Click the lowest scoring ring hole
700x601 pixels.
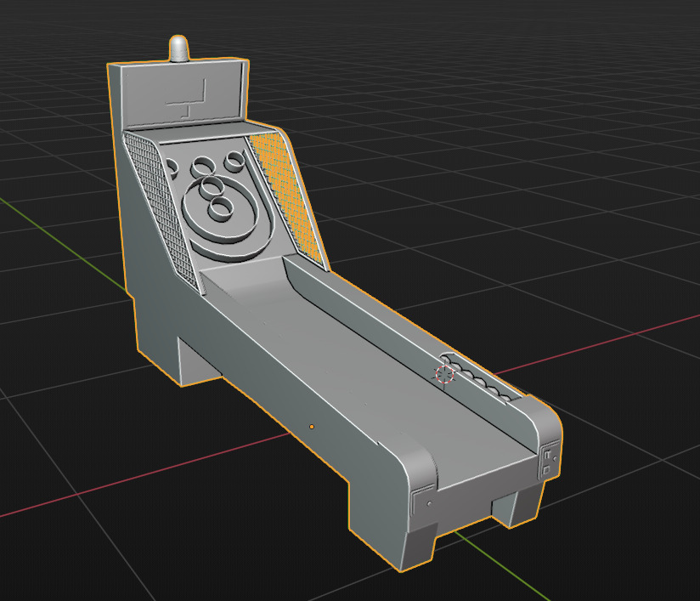(221, 208)
